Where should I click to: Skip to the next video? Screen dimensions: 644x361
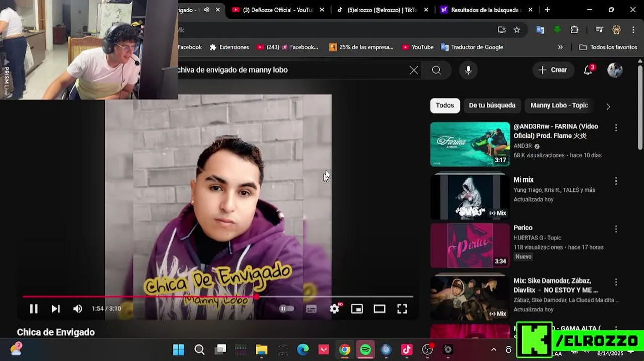56,309
